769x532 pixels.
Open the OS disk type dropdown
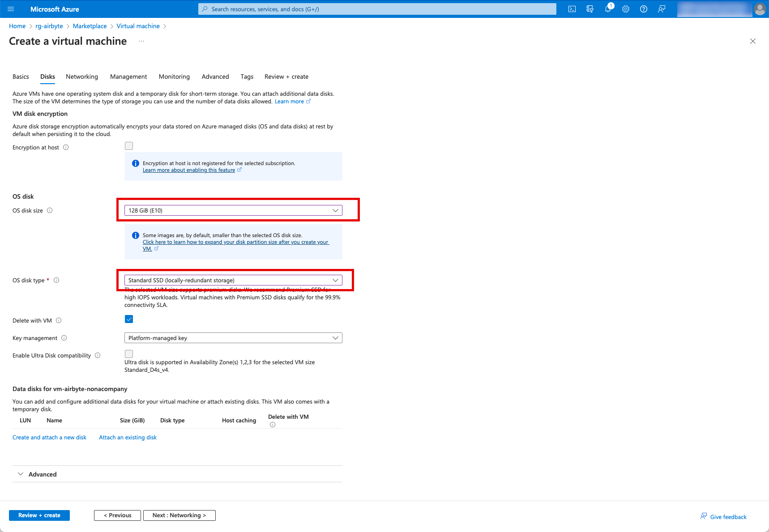click(x=233, y=280)
